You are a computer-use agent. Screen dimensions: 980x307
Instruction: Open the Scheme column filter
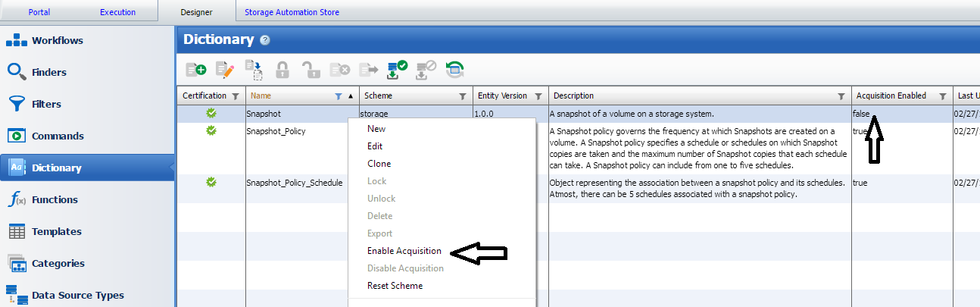pos(463,96)
